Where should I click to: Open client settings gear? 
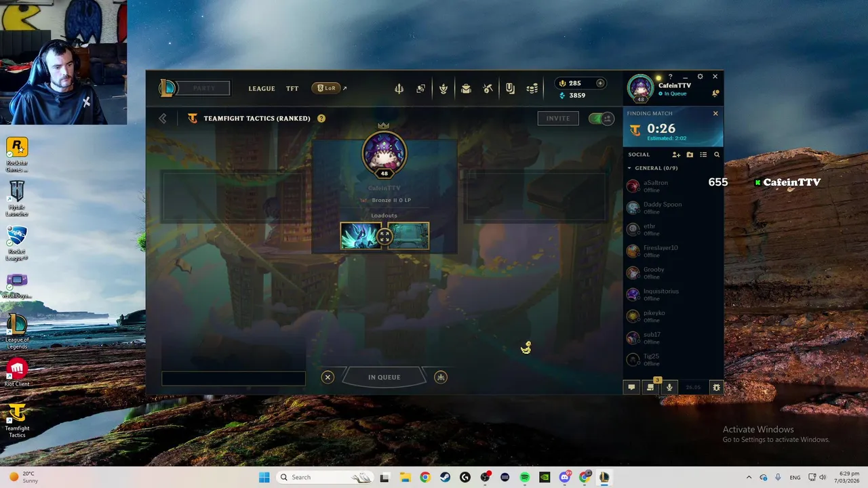[x=700, y=77]
